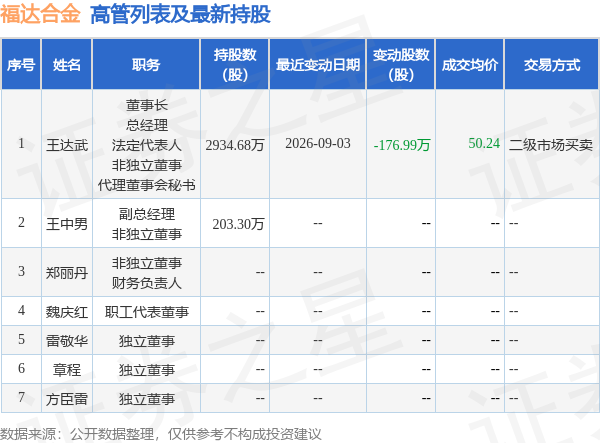Click the 203.30万 shareholding cell

pos(238,224)
